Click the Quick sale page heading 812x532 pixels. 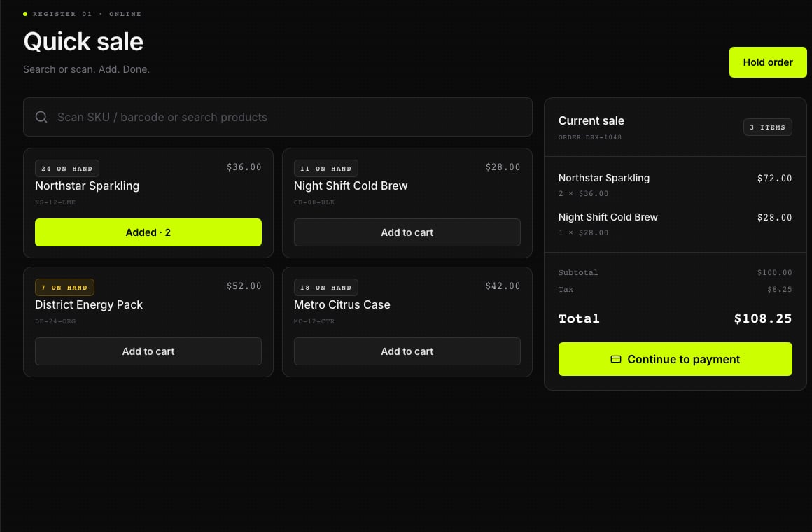click(x=83, y=42)
